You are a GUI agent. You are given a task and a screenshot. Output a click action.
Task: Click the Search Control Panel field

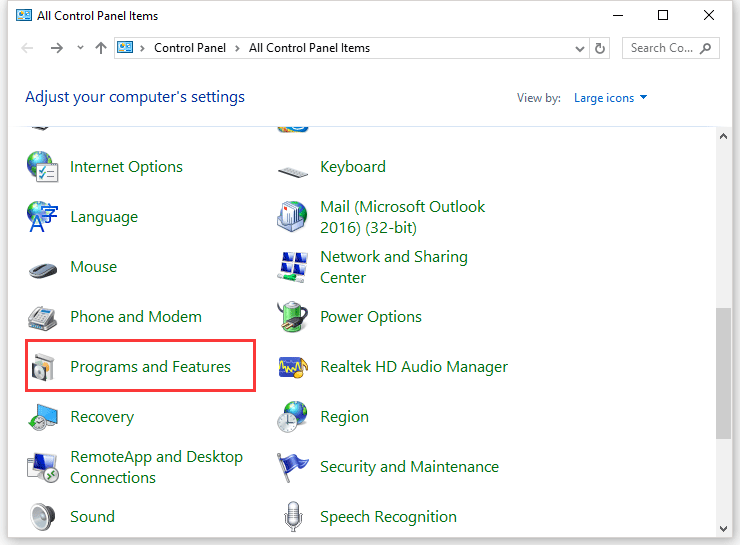point(671,48)
